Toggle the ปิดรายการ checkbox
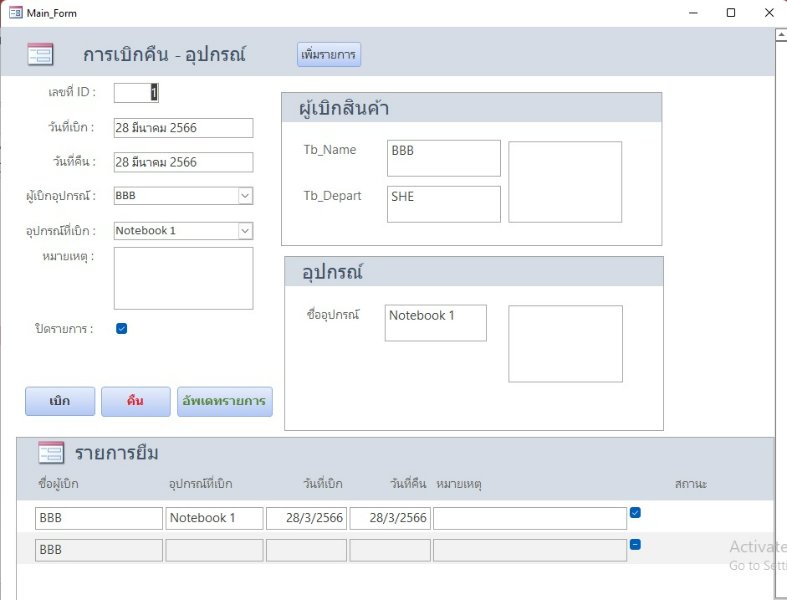The height and width of the screenshot is (600, 787). tap(122, 328)
